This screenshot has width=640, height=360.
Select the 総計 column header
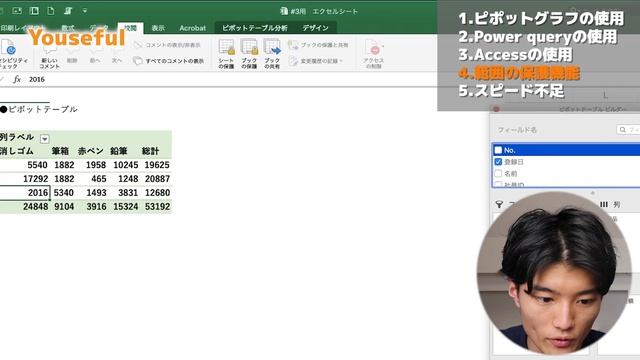(x=151, y=151)
